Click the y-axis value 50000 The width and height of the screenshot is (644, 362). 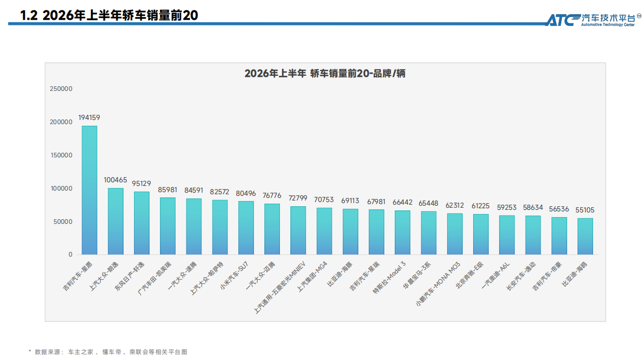[63, 222]
